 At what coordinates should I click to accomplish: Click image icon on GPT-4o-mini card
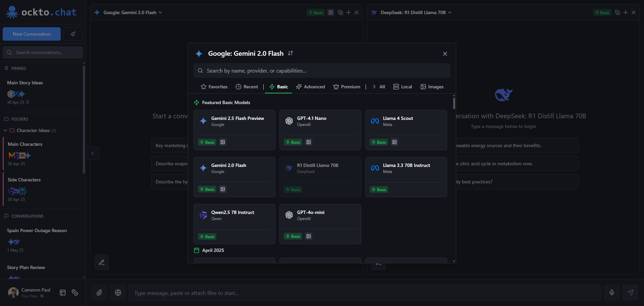tap(309, 236)
